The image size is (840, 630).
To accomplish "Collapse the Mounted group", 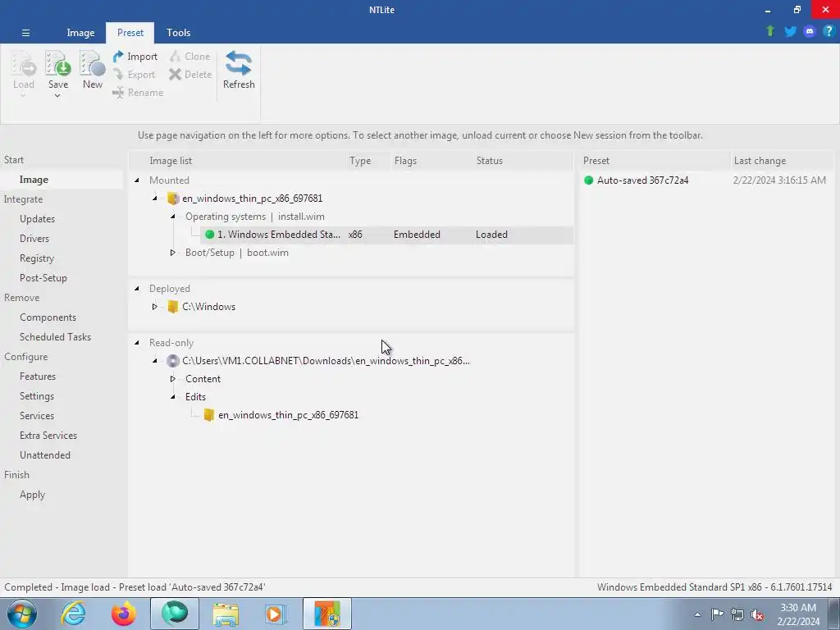I will 137,180.
